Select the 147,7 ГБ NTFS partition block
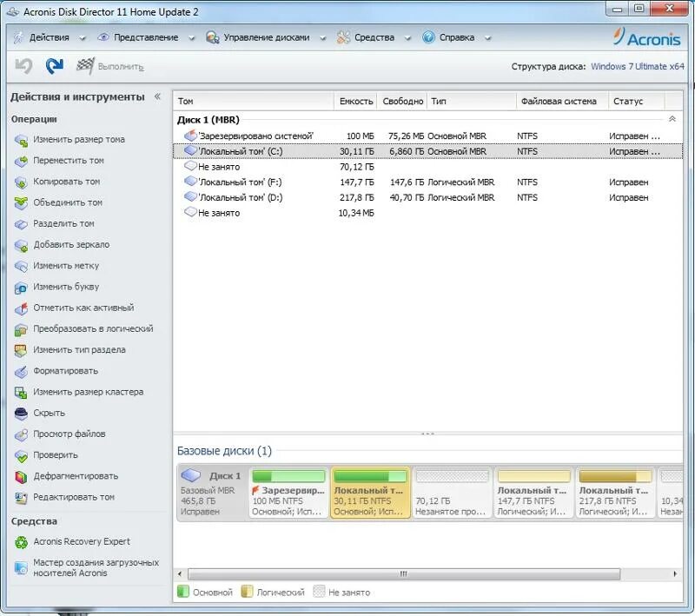Image resolution: width=695 pixels, height=616 pixels. coord(533,493)
